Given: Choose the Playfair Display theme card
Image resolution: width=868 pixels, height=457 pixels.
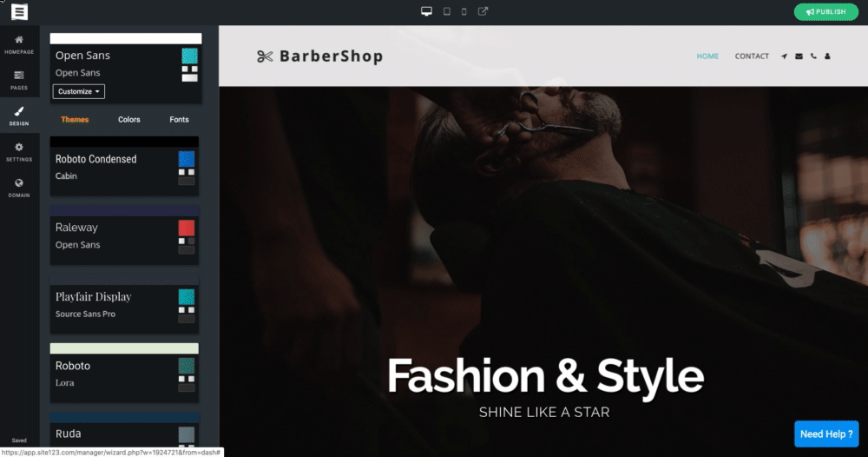Looking at the screenshot, I should (124, 305).
